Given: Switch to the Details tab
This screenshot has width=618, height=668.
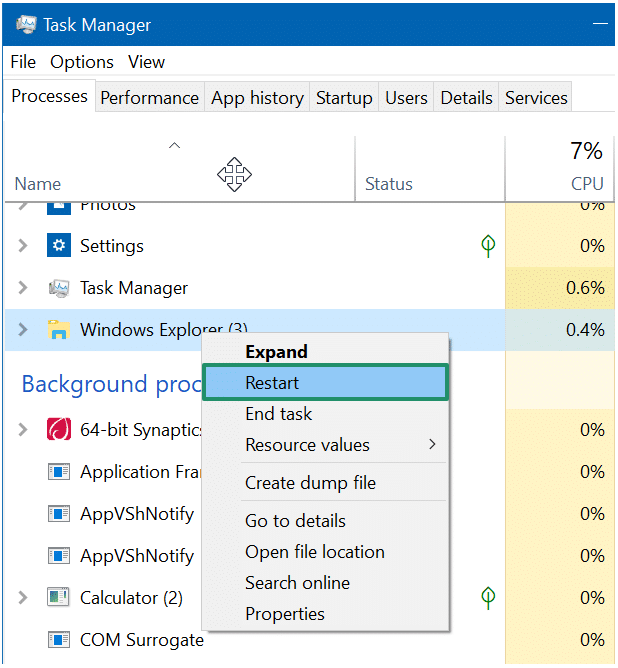Looking at the screenshot, I should pyautogui.click(x=466, y=98).
